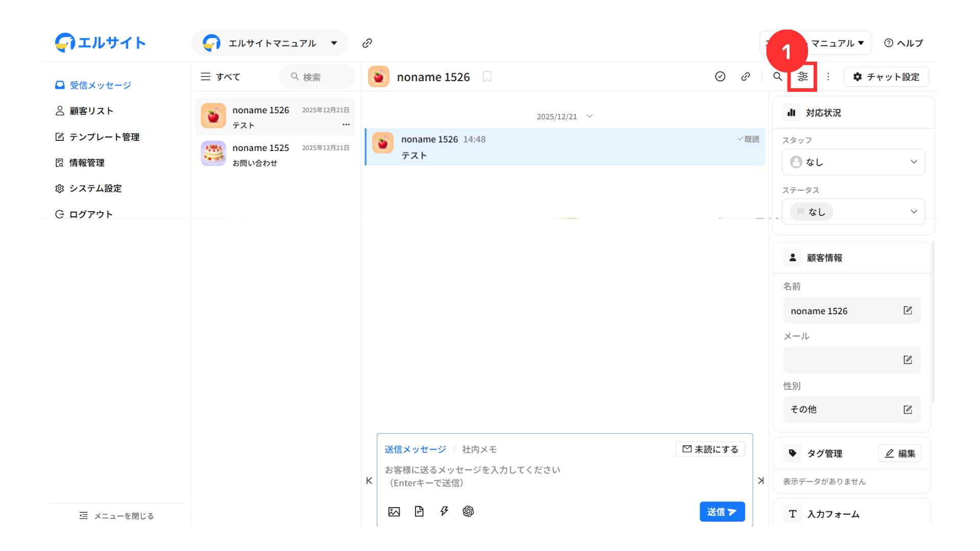980x551 pixels.
Task: Toggle the bookmark icon next to noname 1526
Action: click(487, 77)
